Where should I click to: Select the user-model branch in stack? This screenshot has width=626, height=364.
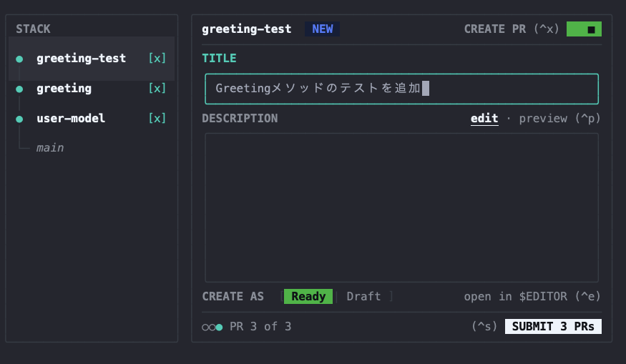point(92,118)
